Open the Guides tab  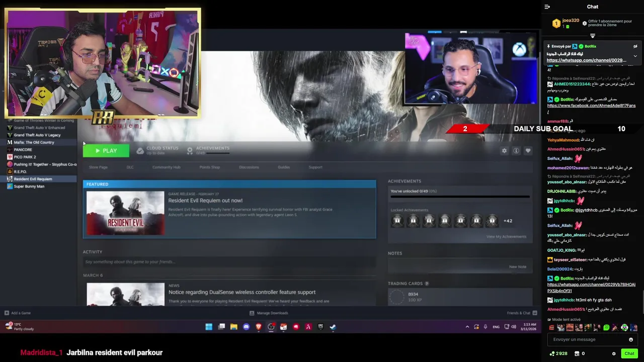tap(284, 167)
